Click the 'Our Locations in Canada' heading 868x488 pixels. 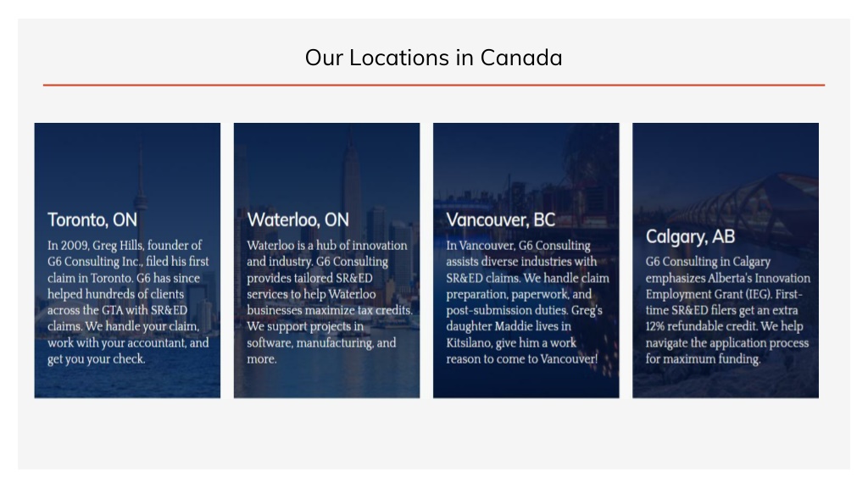click(433, 58)
